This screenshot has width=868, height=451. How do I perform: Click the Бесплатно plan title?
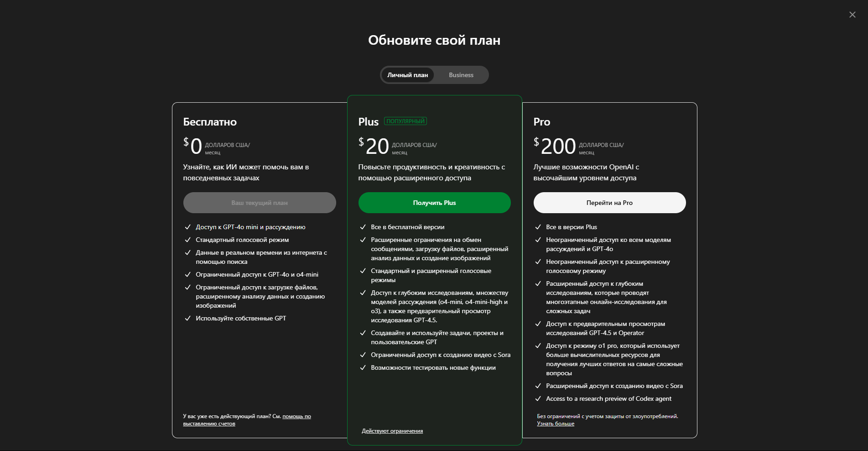(x=210, y=122)
